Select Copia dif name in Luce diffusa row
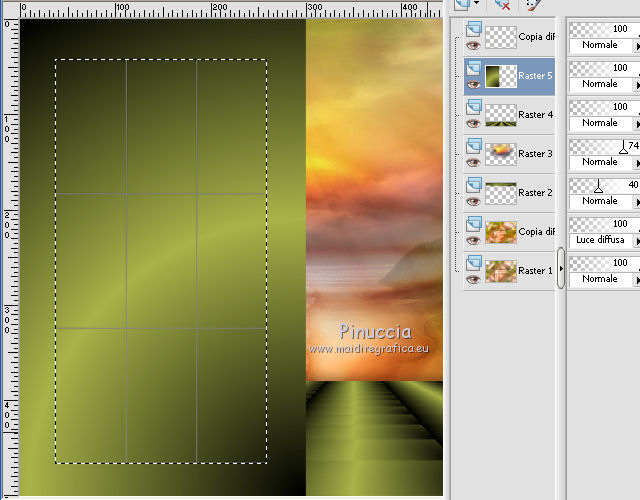640x500 pixels. pos(536,232)
